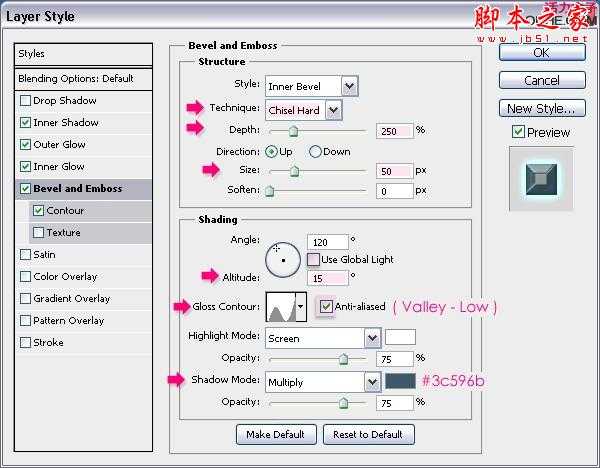Select the Inner Shadow effect row
600x468 pixels.
click(x=83, y=123)
